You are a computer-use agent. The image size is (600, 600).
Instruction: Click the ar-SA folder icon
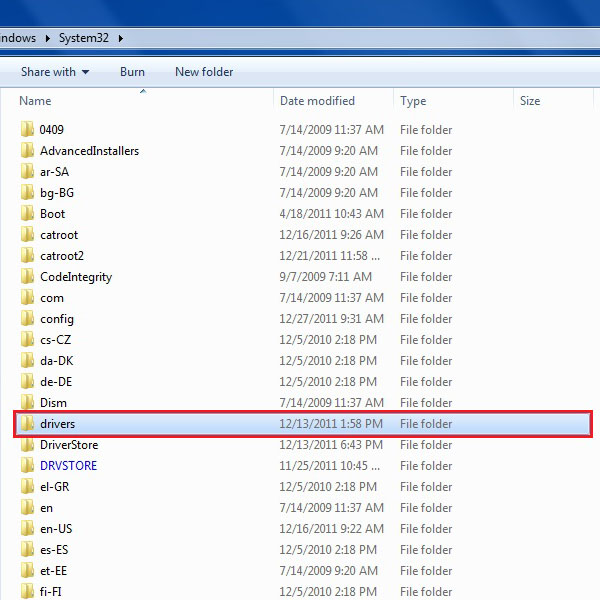point(27,171)
